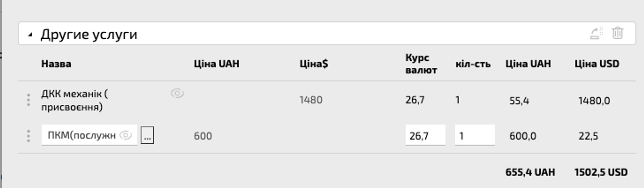The height and width of the screenshot is (188, 644).
Task: Toggle eye icon for ДКК механік row
Action: pyautogui.click(x=177, y=93)
